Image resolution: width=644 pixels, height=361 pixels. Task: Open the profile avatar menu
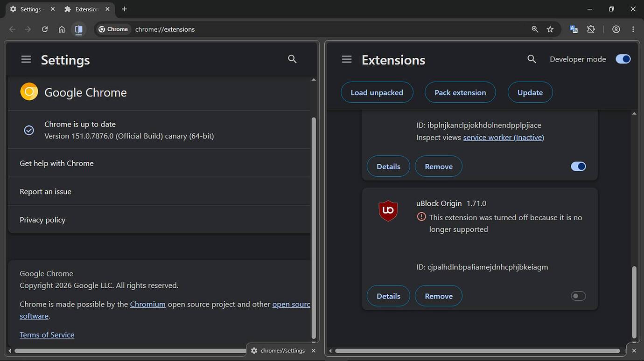(x=616, y=29)
